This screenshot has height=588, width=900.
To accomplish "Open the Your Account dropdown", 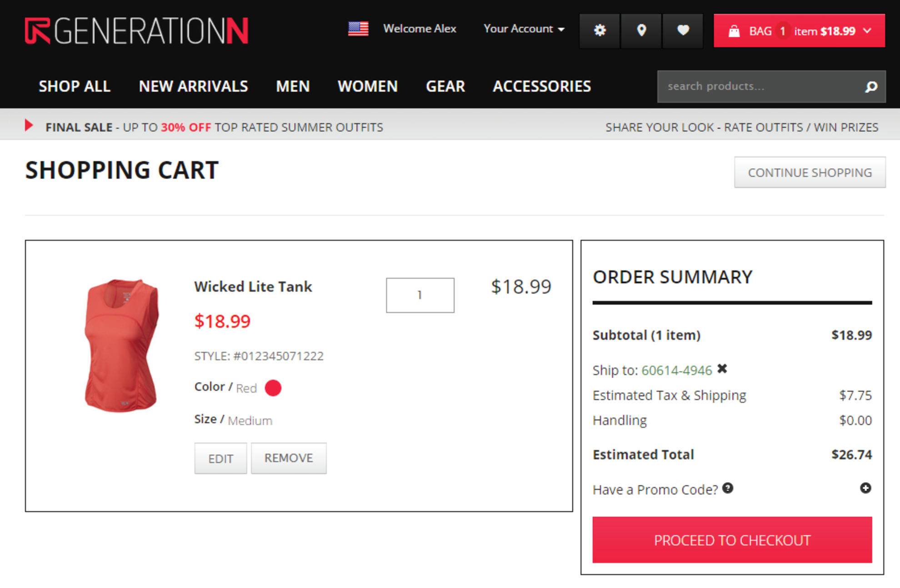I will click(x=524, y=29).
